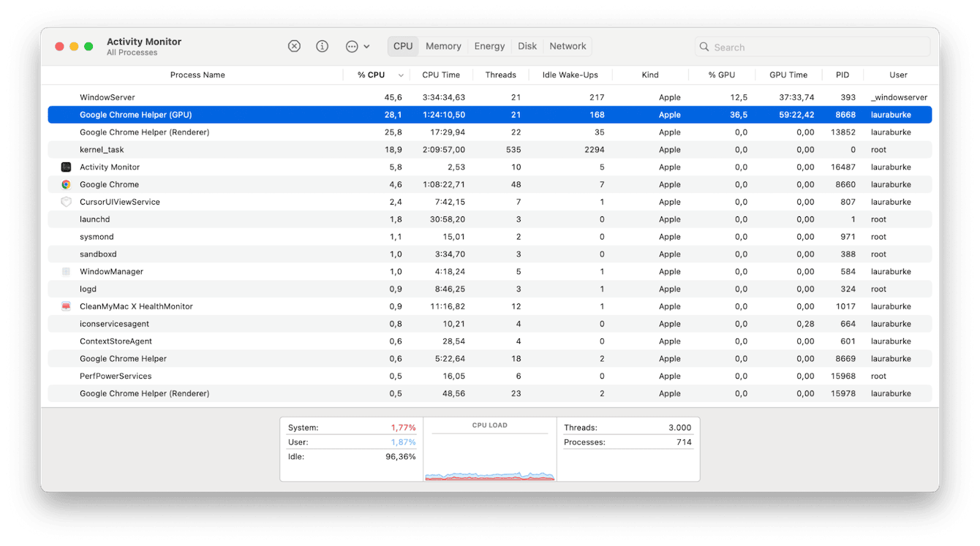This screenshot has height=546, width=980.
Task: Switch to the Energy tab
Action: (x=489, y=45)
